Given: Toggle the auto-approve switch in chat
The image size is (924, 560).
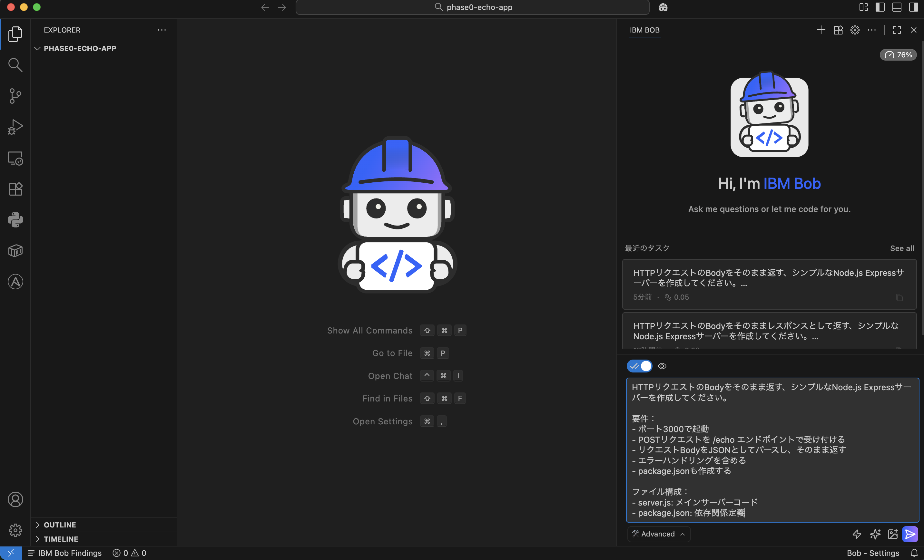Looking at the screenshot, I should [640, 366].
